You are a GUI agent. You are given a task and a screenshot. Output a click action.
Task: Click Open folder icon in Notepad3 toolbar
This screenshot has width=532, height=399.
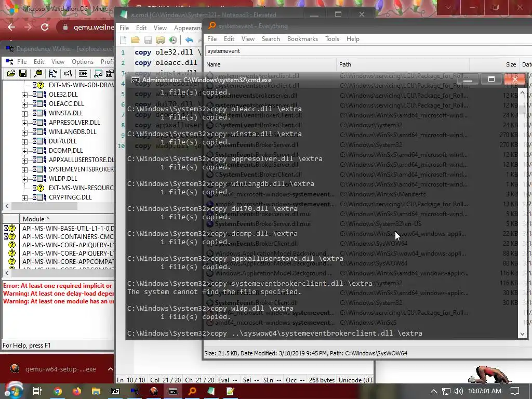coord(136,40)
